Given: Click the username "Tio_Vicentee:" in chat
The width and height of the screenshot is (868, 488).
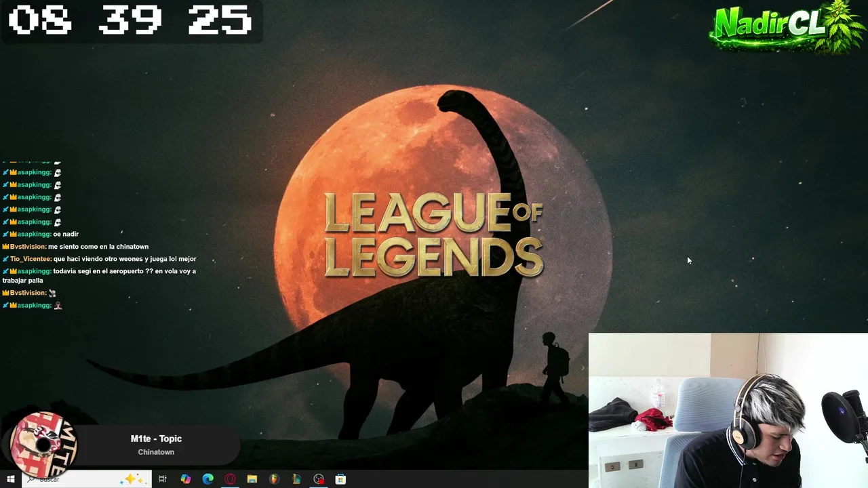Looking at the screenshot, I should [31, 259].
